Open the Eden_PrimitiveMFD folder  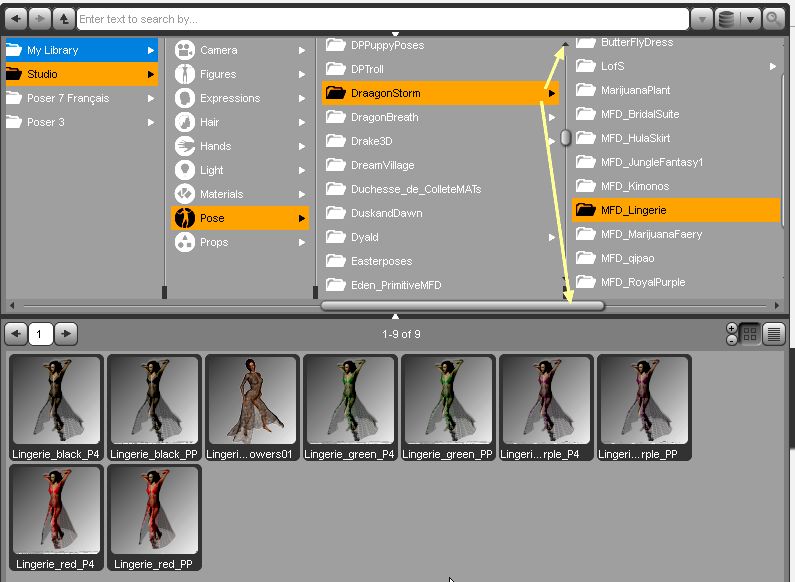[x=440, y=285]
